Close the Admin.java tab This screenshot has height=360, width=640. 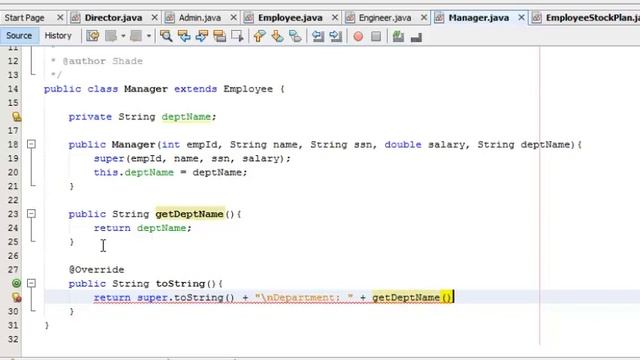pyautogui.click(x=233, y=18)
